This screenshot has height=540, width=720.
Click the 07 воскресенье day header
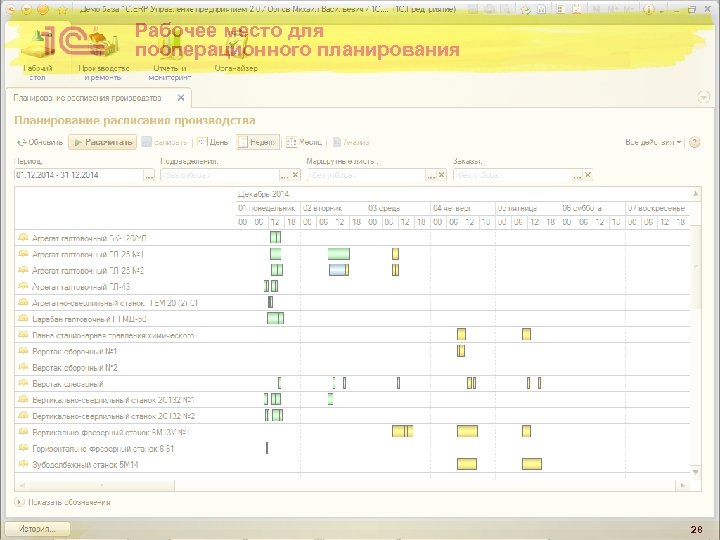657,208
